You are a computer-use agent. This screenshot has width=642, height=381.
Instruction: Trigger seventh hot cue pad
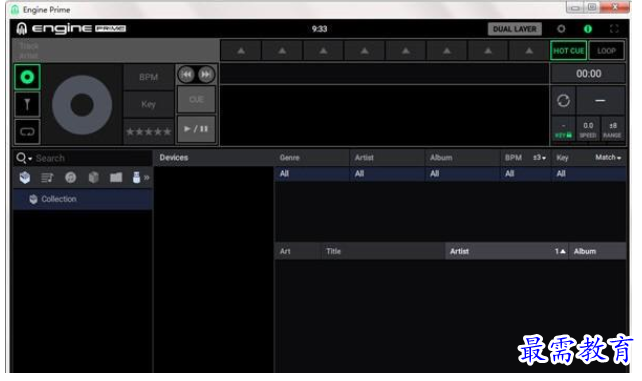[488, 51]
